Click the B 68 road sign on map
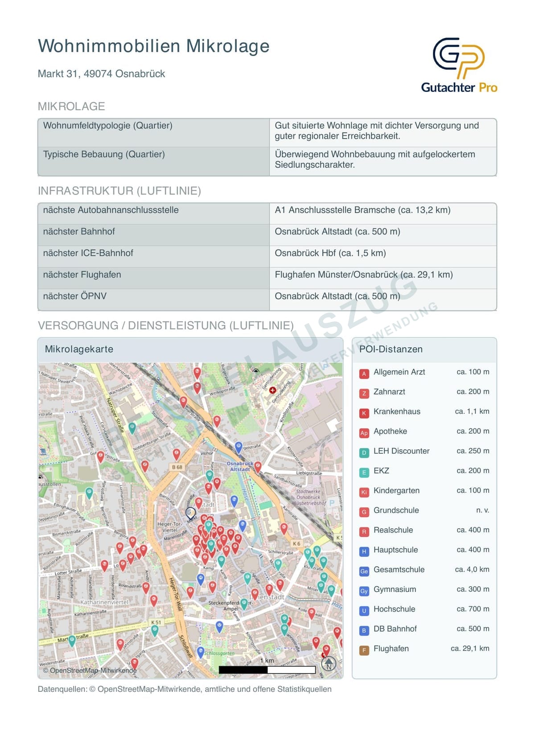 pos(177,467)
